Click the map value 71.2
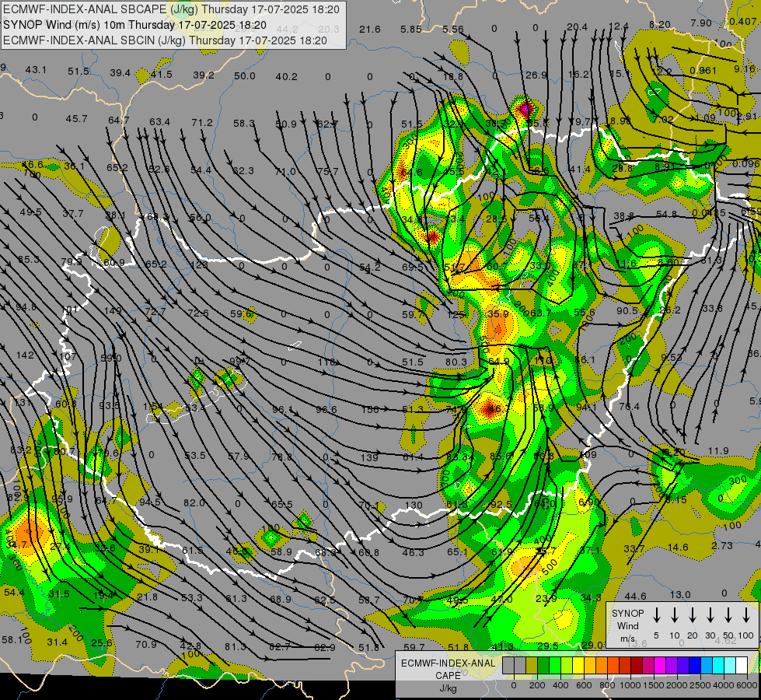This screenshot has height=700, width=761. [202, 122]
